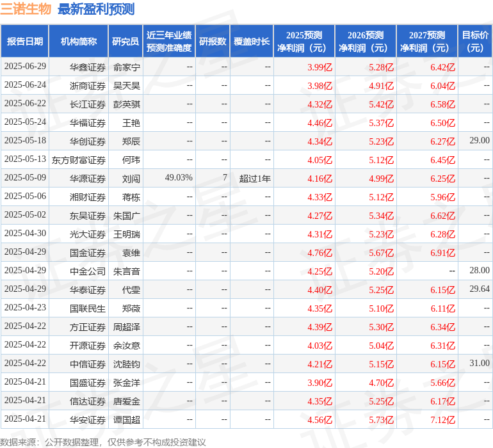Select the 31.00 target price cell

[x=479, y=364]
